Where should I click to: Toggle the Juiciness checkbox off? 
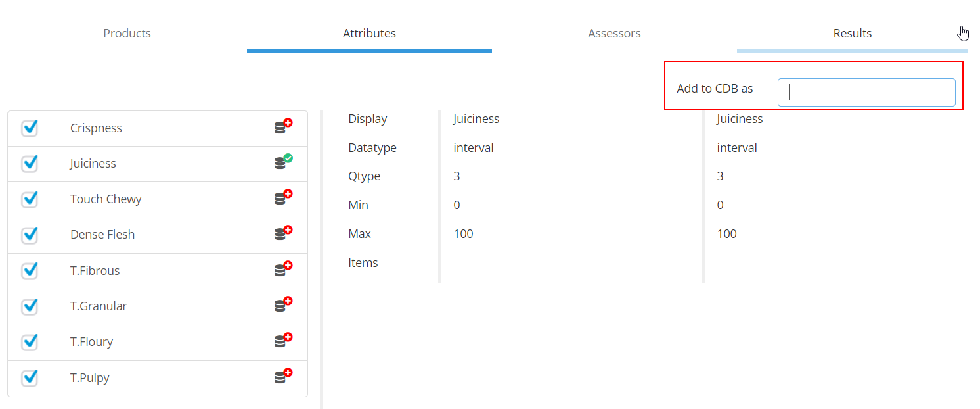click(30, 163)
